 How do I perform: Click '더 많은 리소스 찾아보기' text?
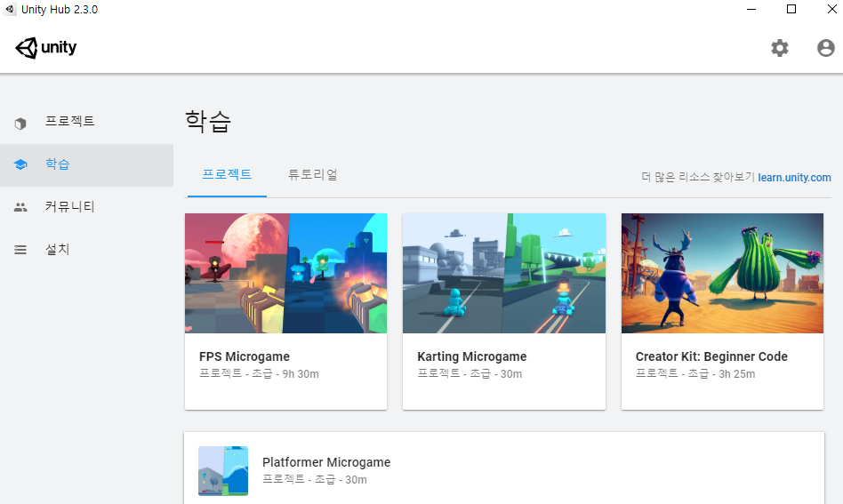(x=698, y=177)
